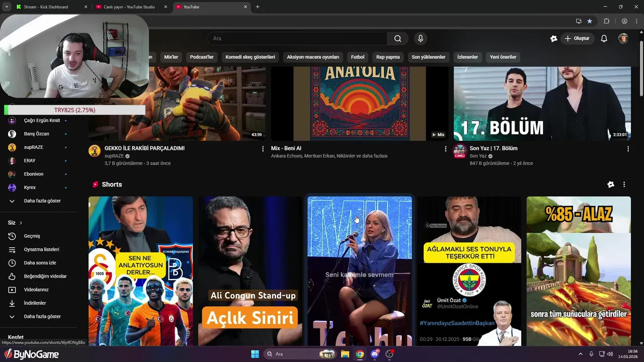Open Chrome three-dot menu
The width and height of the screenshot is (644, 362).
[636, 21]
